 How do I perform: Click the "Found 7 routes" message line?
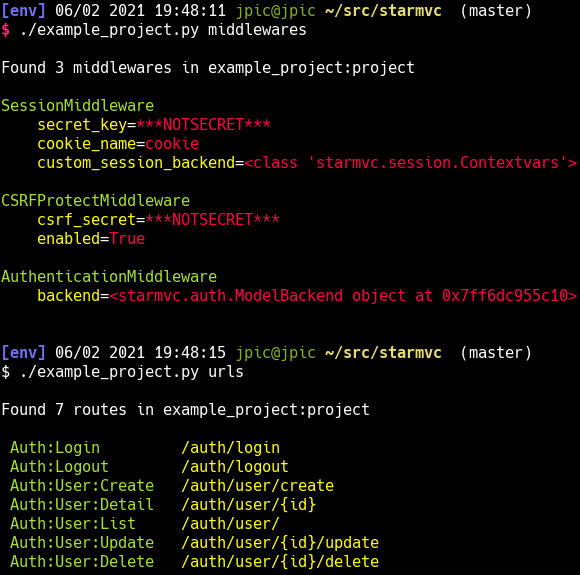click(x=185, y=410)
